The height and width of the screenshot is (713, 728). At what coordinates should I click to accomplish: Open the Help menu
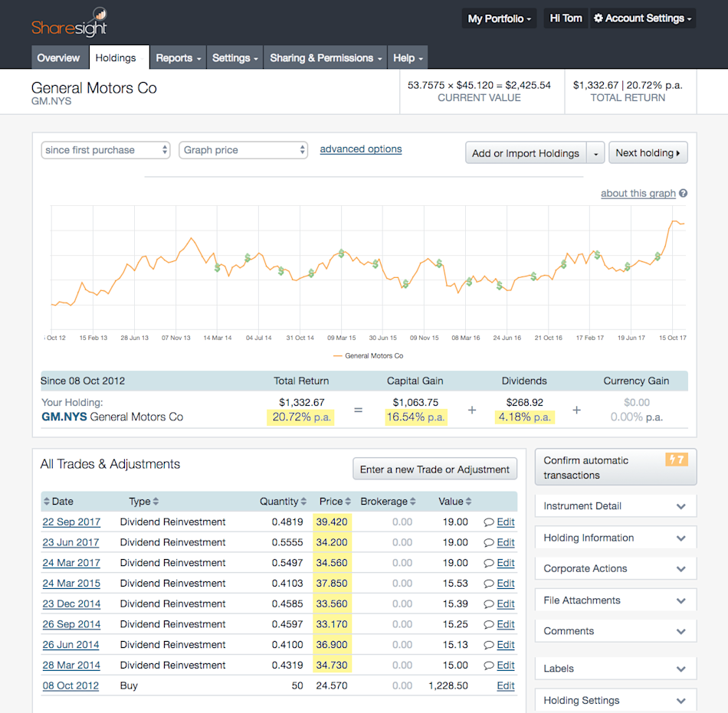tap(408, 57)
